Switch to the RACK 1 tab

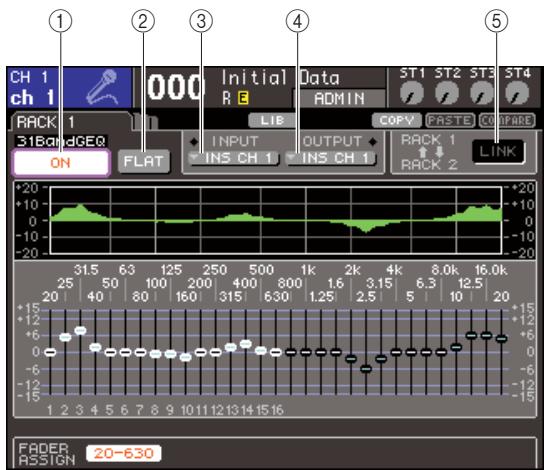coord(71,122)
